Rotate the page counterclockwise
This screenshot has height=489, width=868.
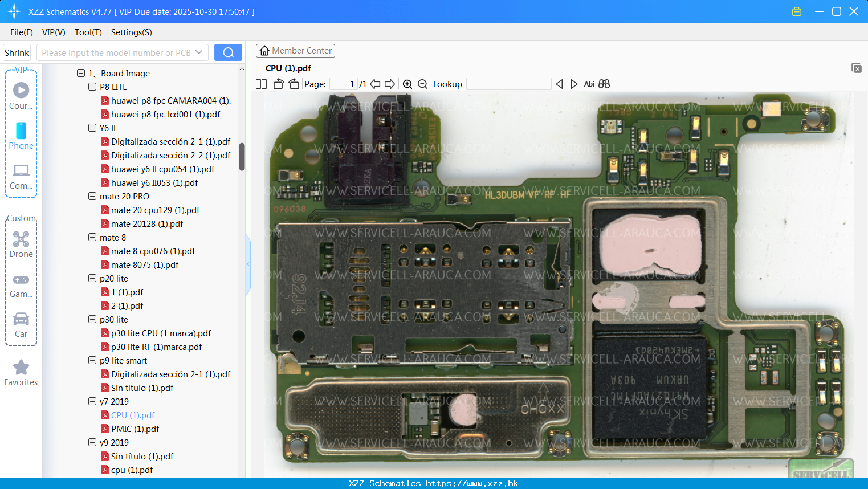[278, 84]
